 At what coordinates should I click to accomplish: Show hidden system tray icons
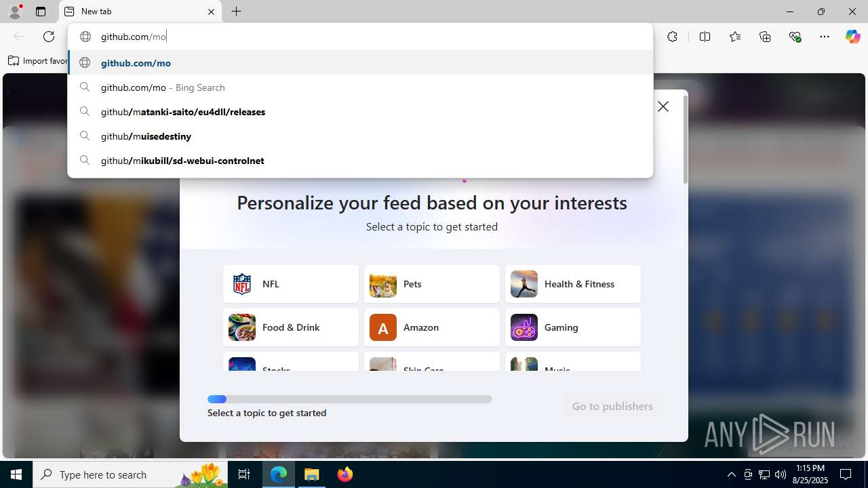[x=731, y=474]
